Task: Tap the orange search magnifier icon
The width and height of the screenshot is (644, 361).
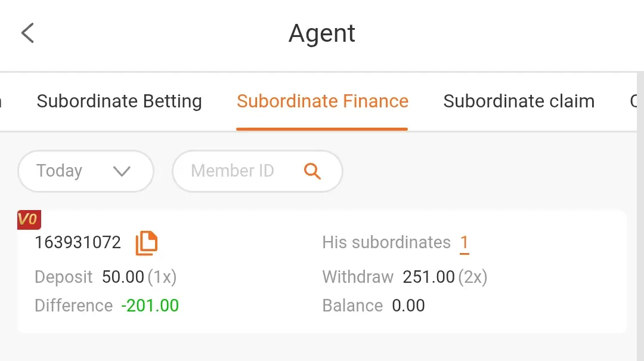Action: [x=312, y=171]
